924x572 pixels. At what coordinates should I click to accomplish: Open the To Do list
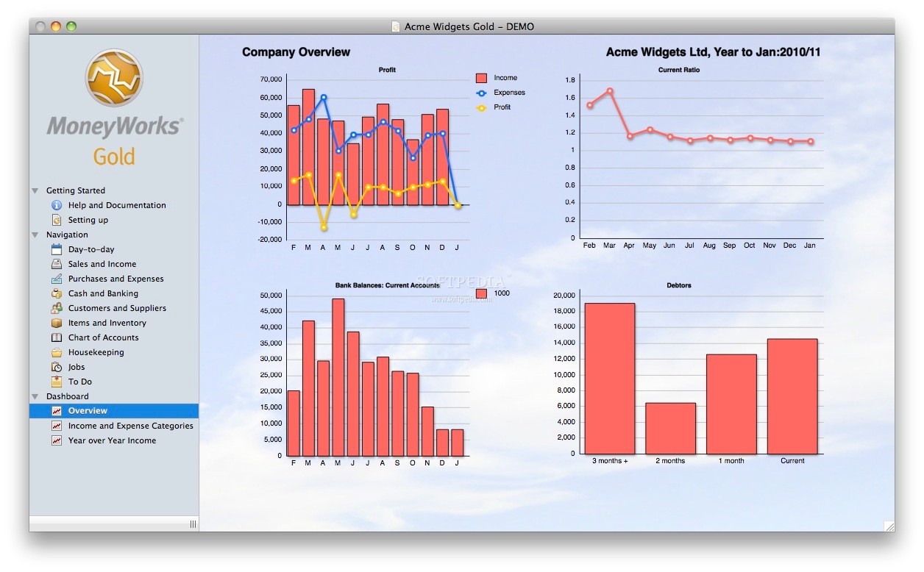pos(80,382)
